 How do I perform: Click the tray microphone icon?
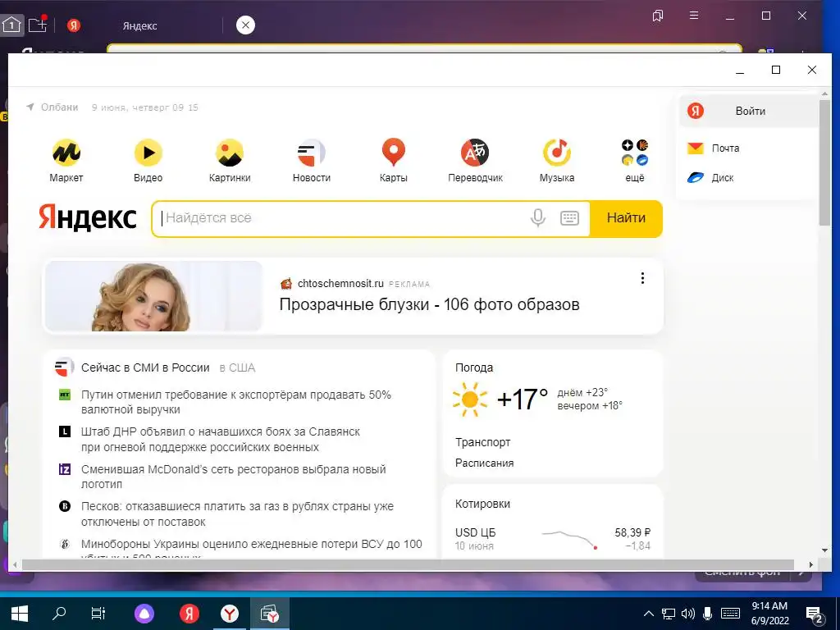[x=708, y=614]
